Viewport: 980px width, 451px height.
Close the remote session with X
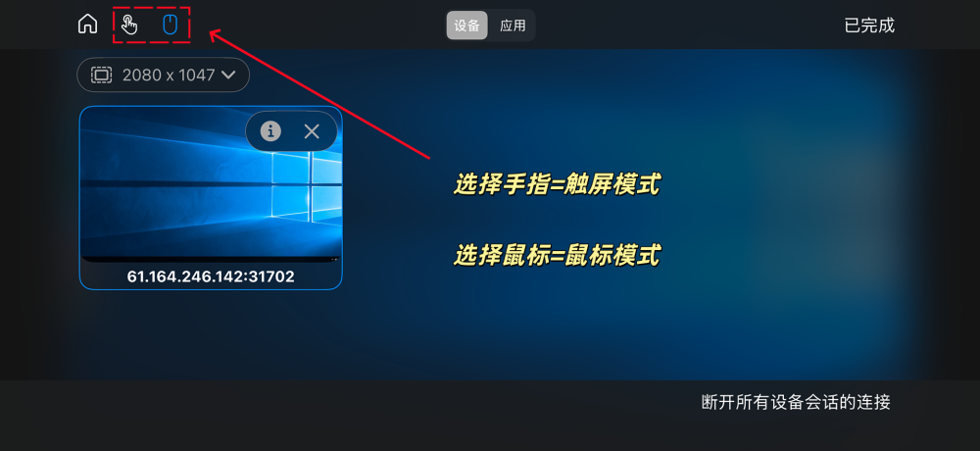pyautogui.click(x=312, y=131)
